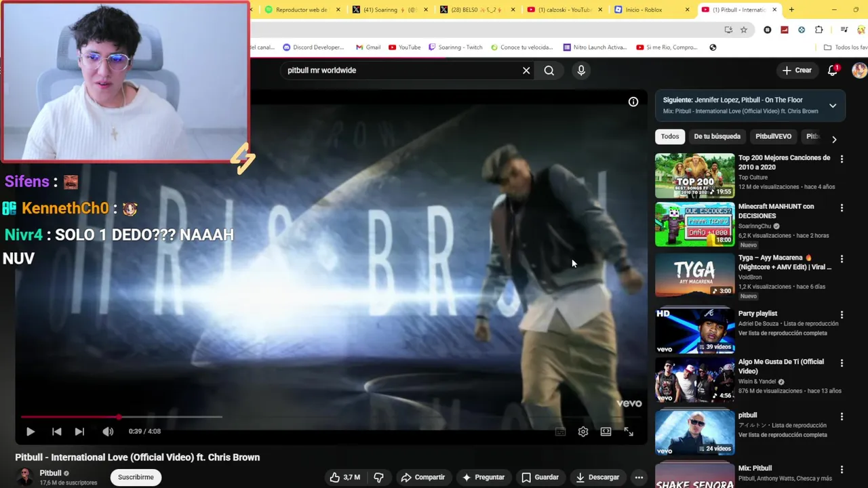Open options for 'Party playlist'
Screen dimensions: 868x488
pyautogui.click(x=842, y=314)
